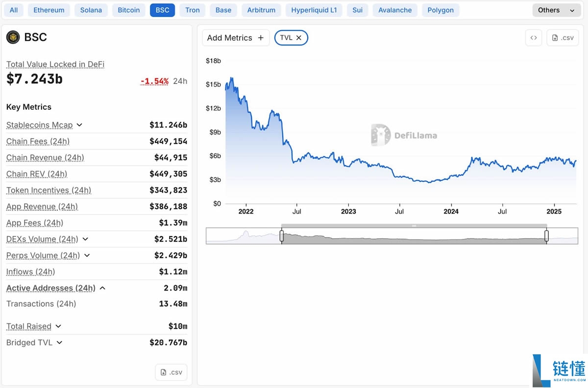
Task: Export key metrics using the lower .csv icon
Action: coord(171,372)
